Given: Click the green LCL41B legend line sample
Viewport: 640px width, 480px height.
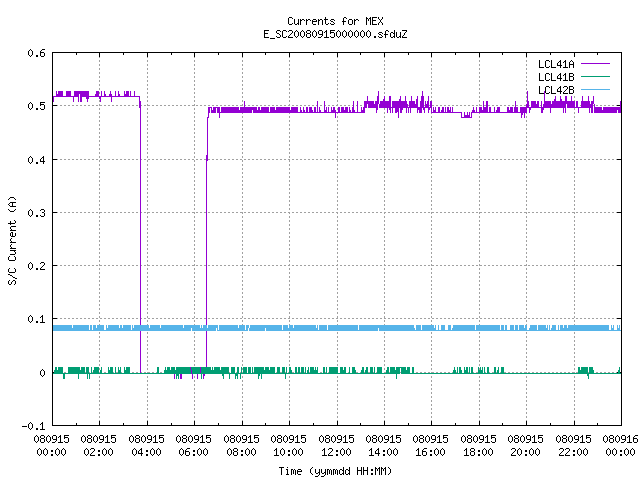Looking at the screenshot, I should pos(595,76).
